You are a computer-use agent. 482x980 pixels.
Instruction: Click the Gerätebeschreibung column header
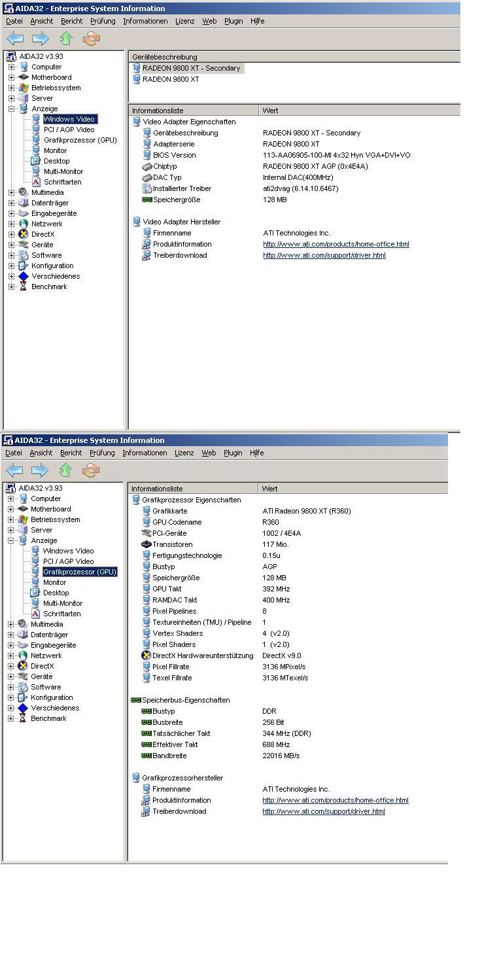coord(165,57)
